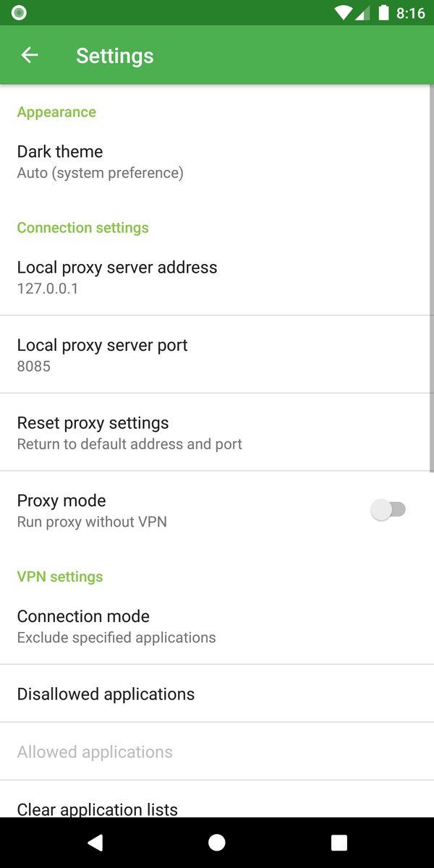The width and height of the screenshot is (434, 868).
Task: Edit Local proxy server address 127.0.0.1
Action: click(217, 277)
